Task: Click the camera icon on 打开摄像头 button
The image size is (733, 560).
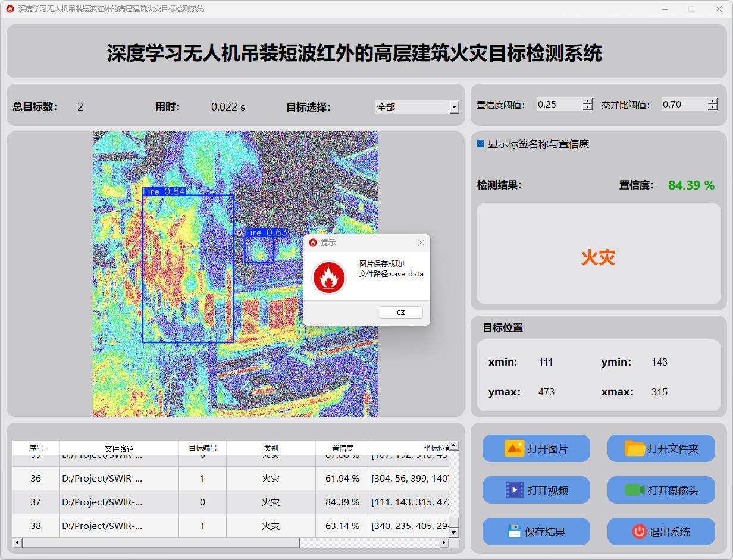Action: (635, 490)
